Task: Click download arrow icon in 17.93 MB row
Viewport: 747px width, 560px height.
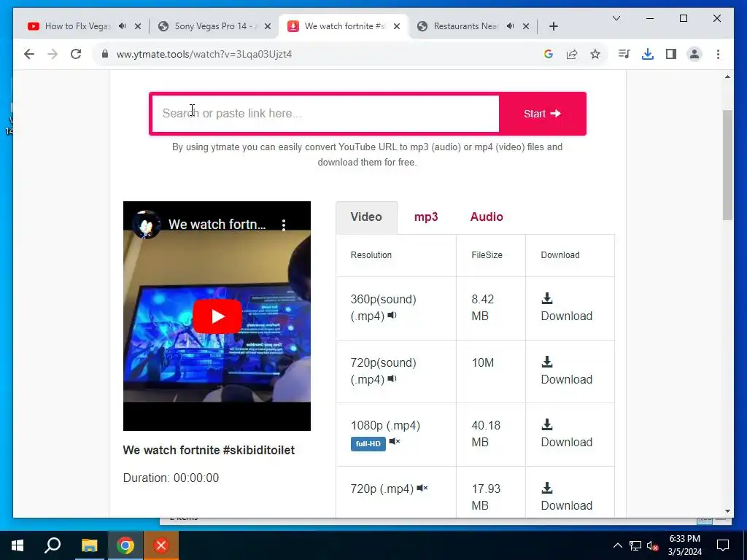Action: click(x=547, y=488)
